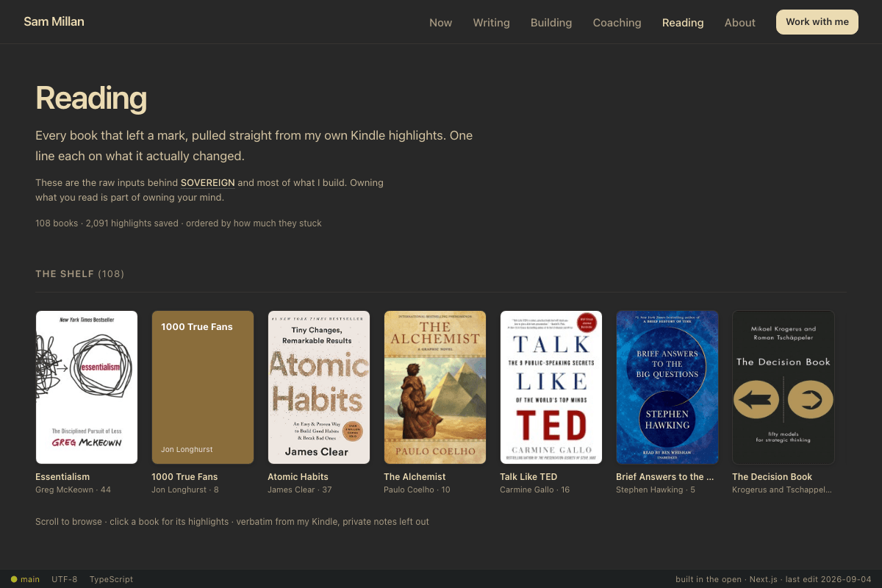This screenshot has height=588, width=882.
Task: Open the Building nav link
Action: pos(551,23)
